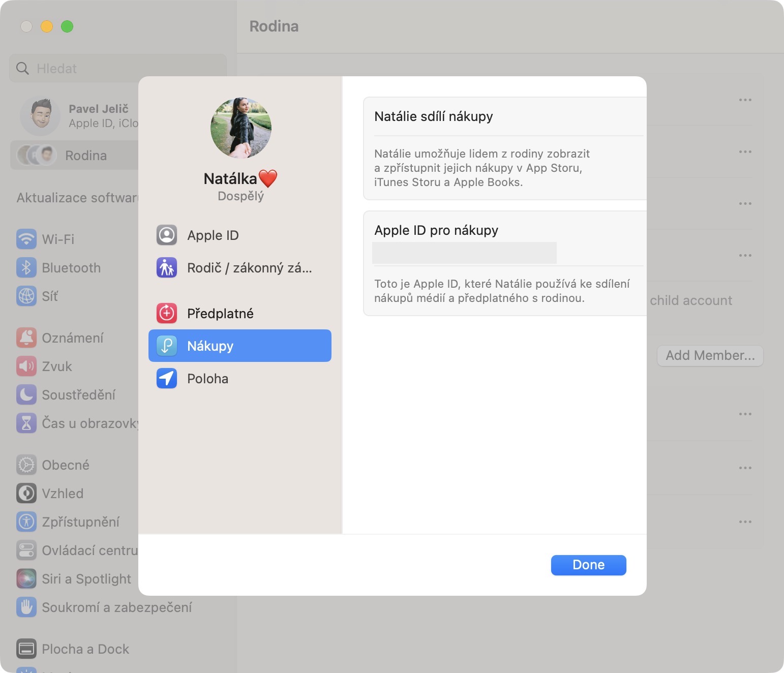784x673 pixels.
Task: Click the Apple ID icon in member sheet
Action: 167,235
